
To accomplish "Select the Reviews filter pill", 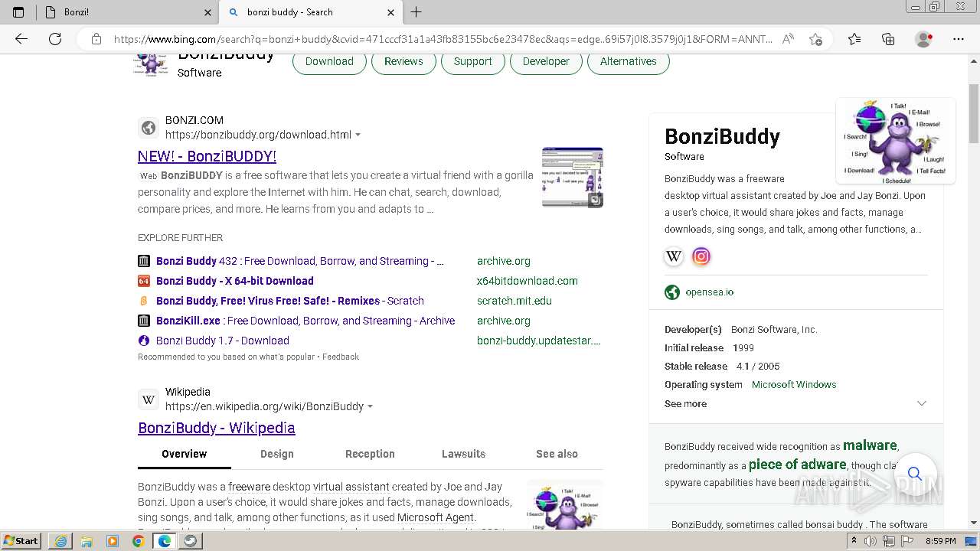I will pyautogui.click(x=403, y=61).
